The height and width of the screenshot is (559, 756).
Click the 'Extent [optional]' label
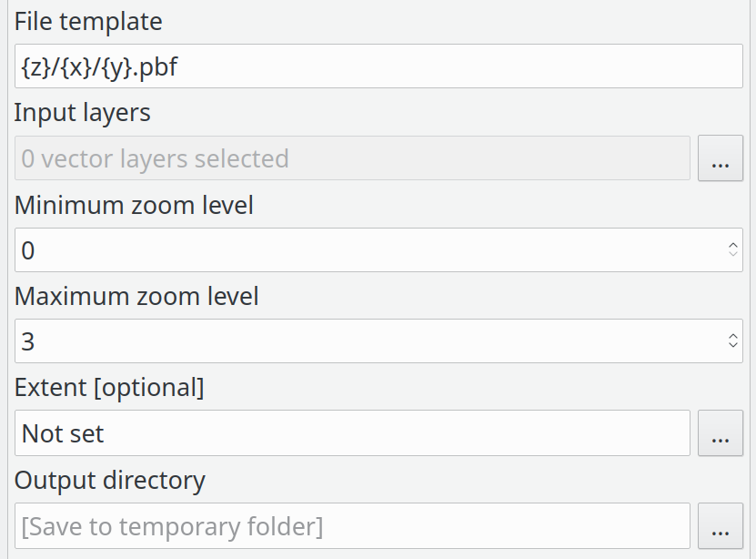click(x=109, y=388)
